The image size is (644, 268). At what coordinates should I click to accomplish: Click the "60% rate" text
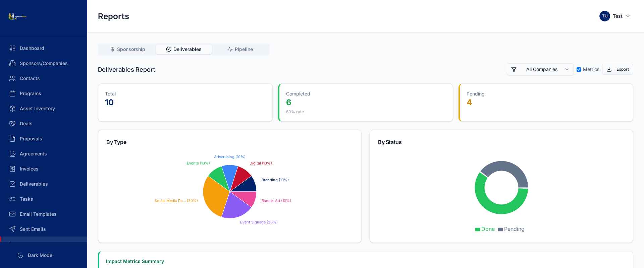click(295, 112)
